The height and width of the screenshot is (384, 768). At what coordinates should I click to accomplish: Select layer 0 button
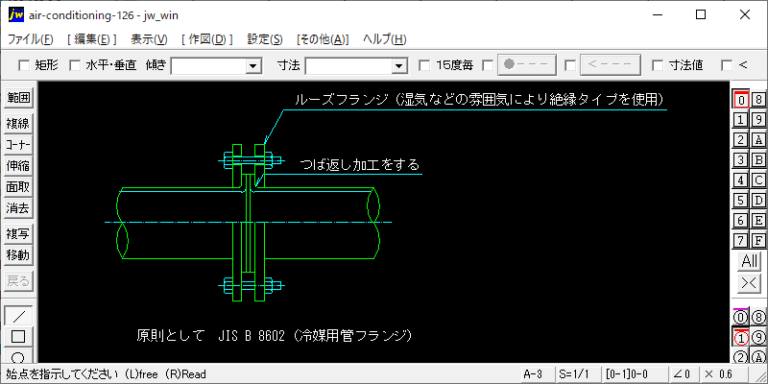click(741, 99)
